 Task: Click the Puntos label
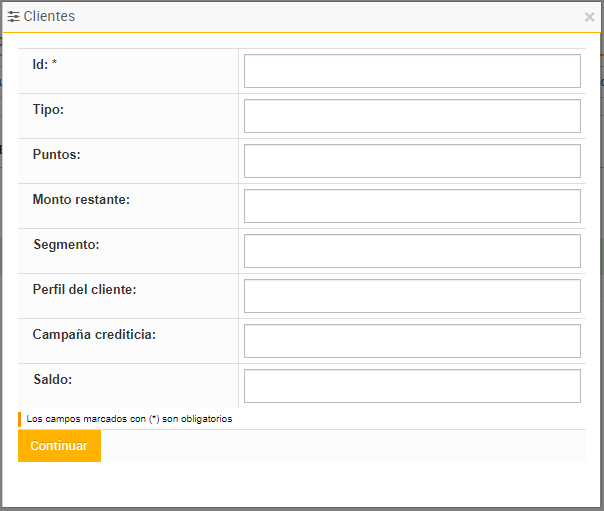click(x=56, y=154)
